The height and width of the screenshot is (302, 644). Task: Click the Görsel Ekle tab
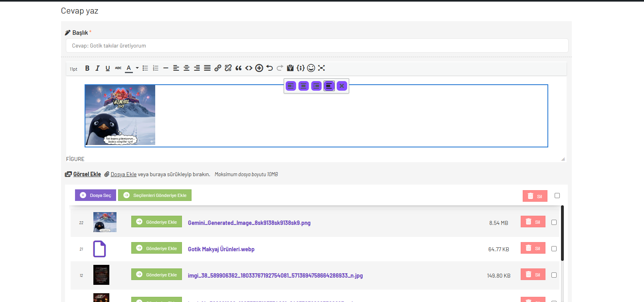[x=87, y=174]
